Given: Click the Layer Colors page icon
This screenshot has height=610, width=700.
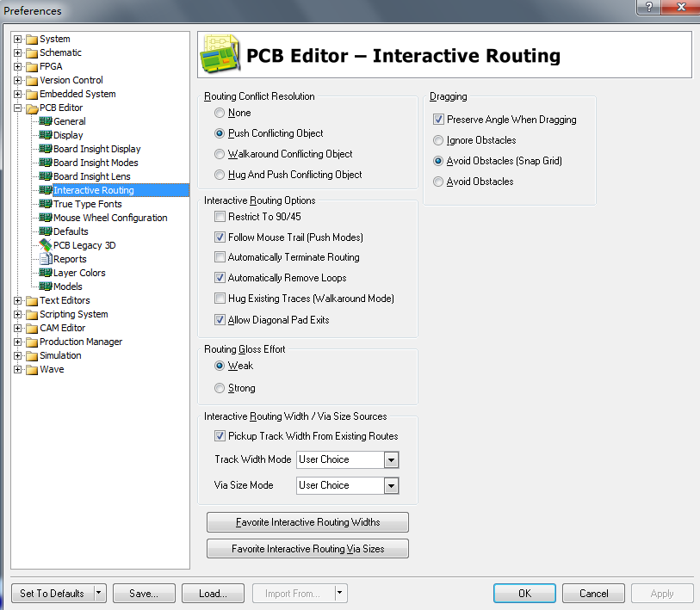Looking at the screenshot, I should click(46, 273).
